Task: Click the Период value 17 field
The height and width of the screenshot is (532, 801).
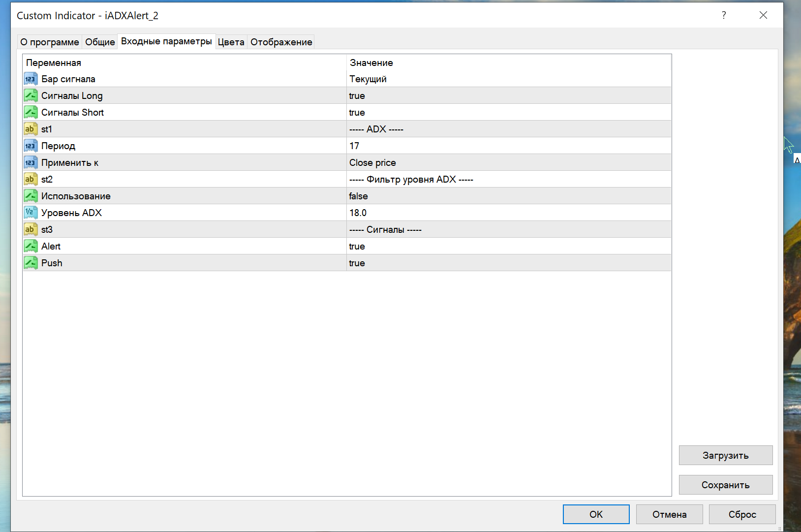Action: click(x=354, y=146)
